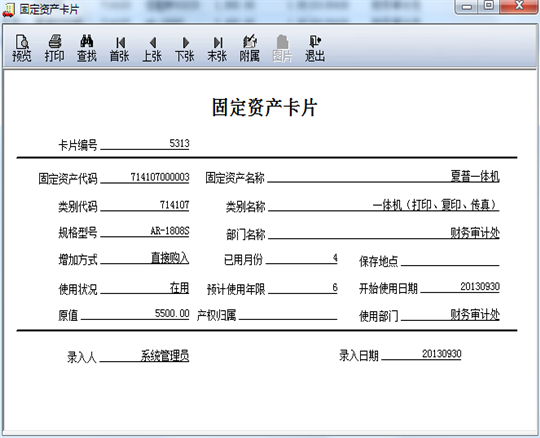This screenshot has height=438, width=540.
Task: Jump to first card with 首张
Action: pos(119,48)
